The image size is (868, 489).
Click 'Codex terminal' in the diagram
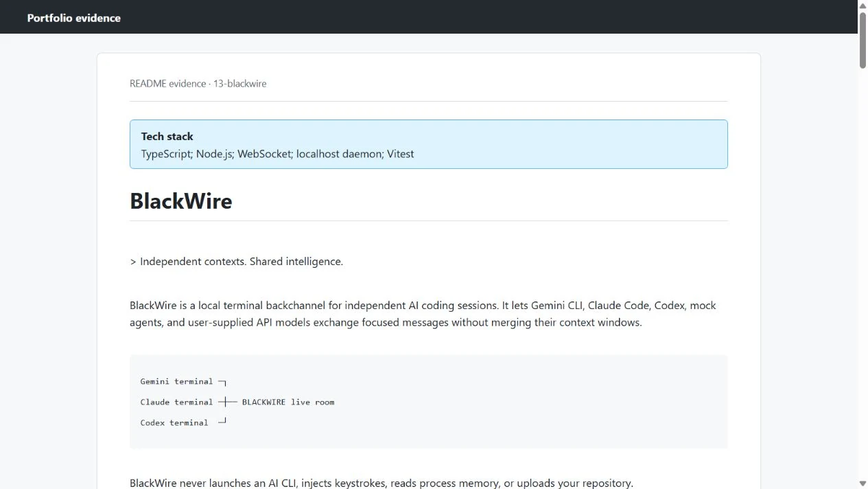174,422
